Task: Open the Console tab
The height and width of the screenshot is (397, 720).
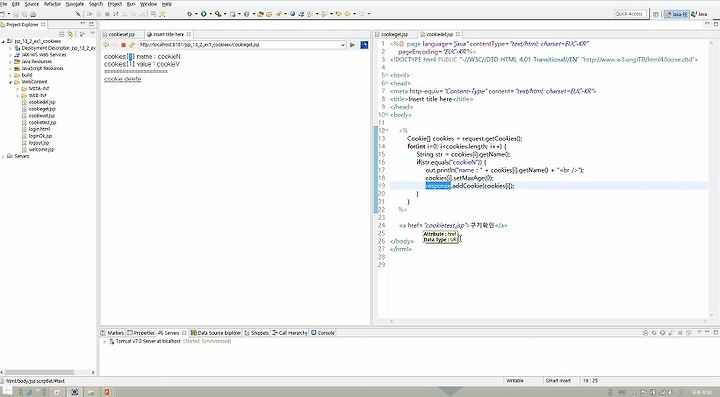Action: [x=323, y=333]
